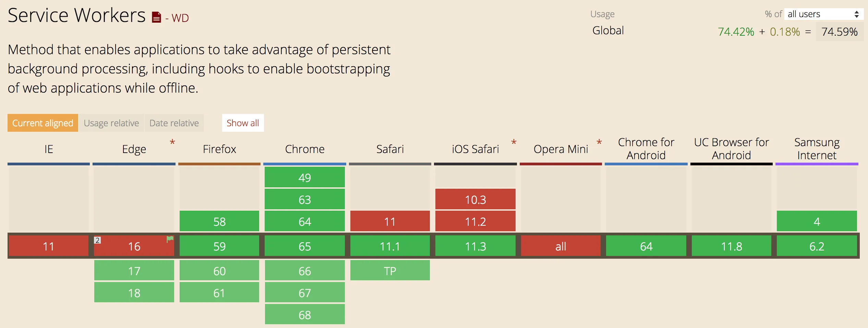
Task: Click the asterisk note next to Edge
Action: [172, 142]
